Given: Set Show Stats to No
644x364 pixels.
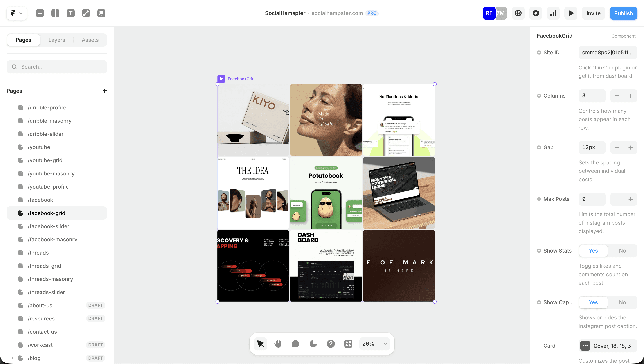Looking at the screenshot, I should point(622,251).
